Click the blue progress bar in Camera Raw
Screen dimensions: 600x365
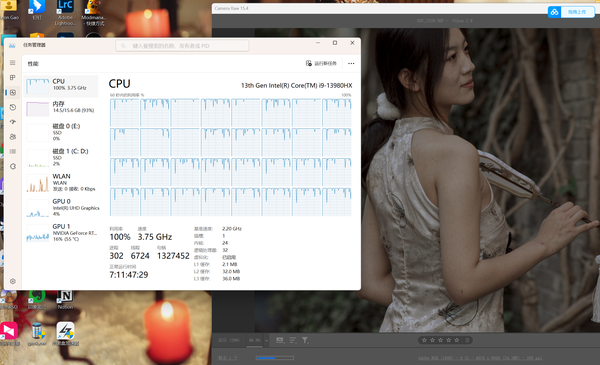[x=275, y=358]
